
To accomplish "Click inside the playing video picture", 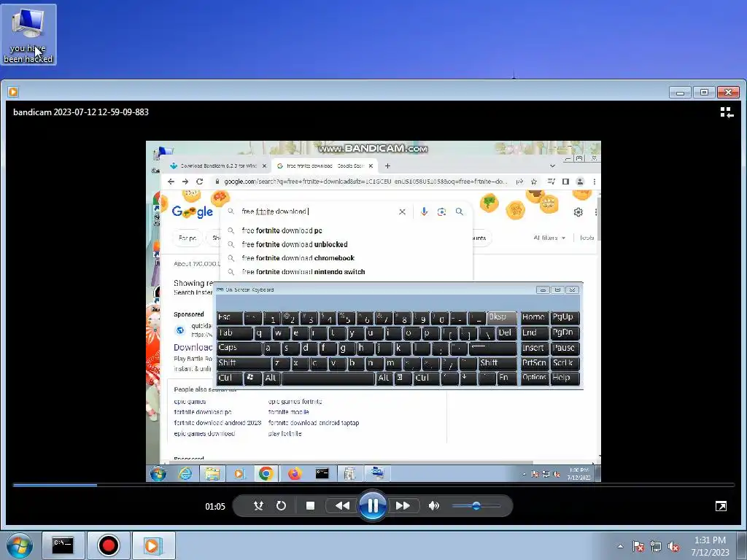I will point(373,311).
